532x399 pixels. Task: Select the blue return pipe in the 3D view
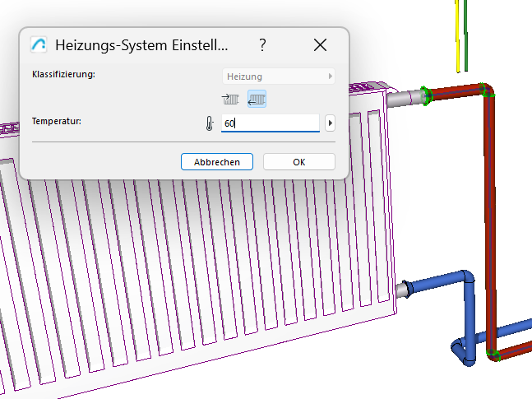(x=470, y=316)
